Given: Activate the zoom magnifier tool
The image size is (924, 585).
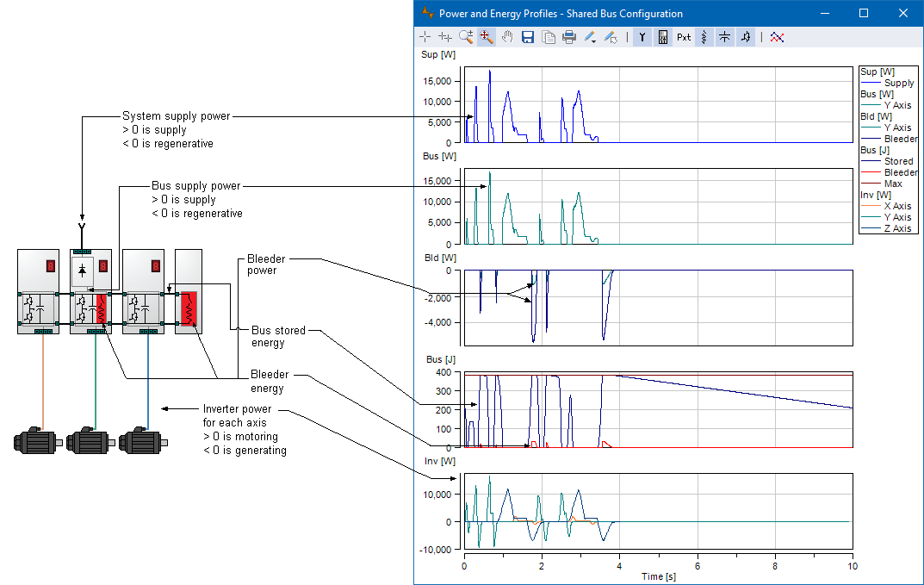Looking at the screenshot, I should (x=466, y=37).
